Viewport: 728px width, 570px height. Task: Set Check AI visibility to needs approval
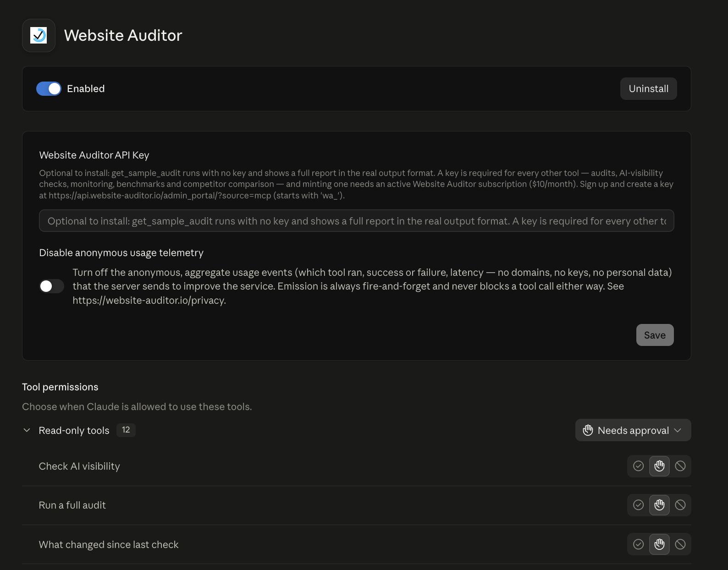(659, 466)
